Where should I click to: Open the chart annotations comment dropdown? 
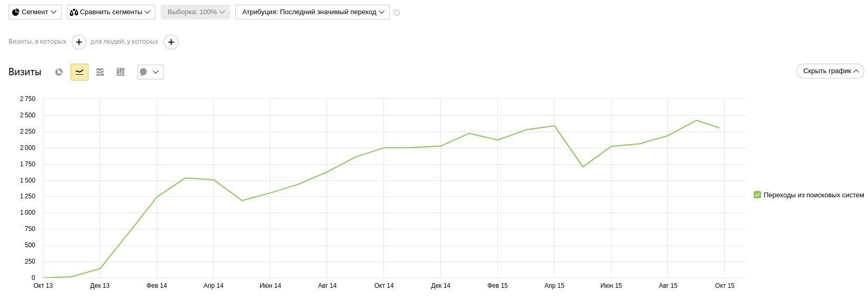point(150,72)
